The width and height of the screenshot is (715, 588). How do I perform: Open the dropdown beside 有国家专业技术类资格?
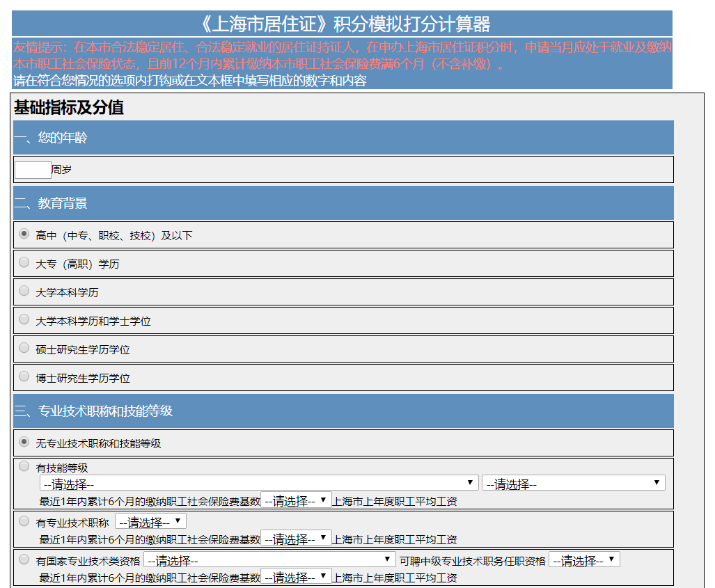[269, 559]
